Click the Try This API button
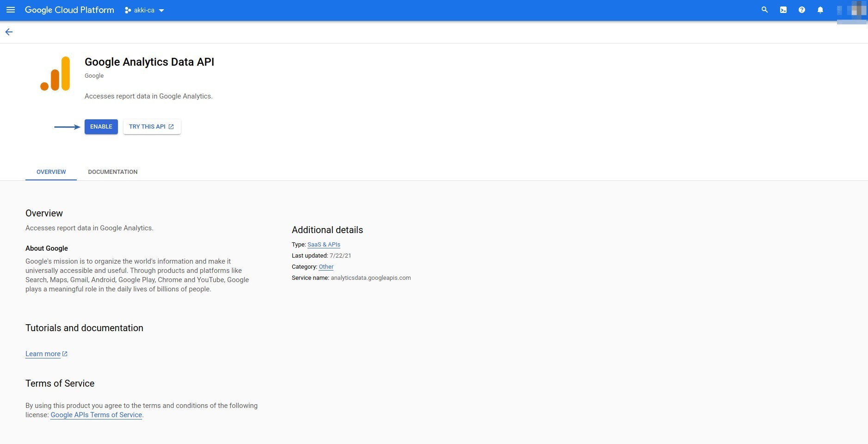This screenshot has height=444, width=868. pos(152,127)
